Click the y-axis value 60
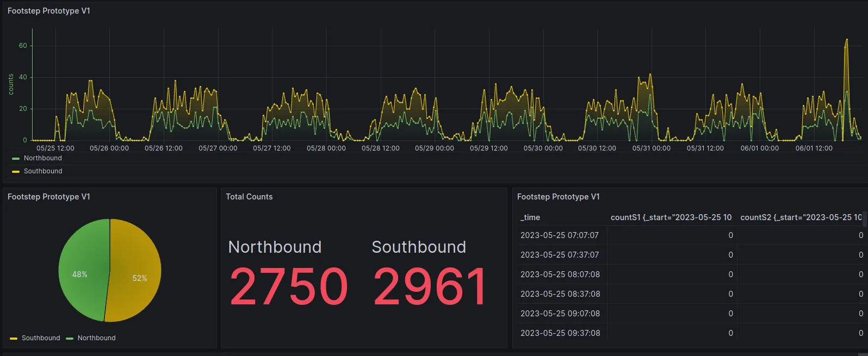Screen dimensions: 868x356 tap(23, 46)
